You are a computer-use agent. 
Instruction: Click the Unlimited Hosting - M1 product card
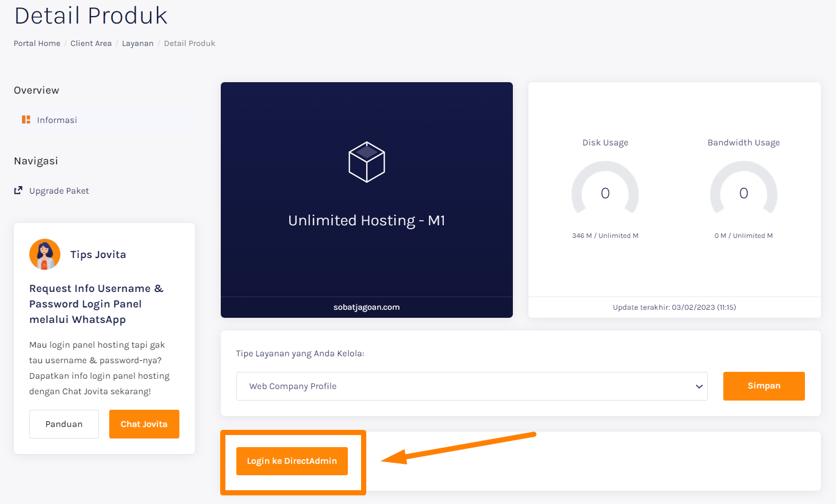point(366,199)
